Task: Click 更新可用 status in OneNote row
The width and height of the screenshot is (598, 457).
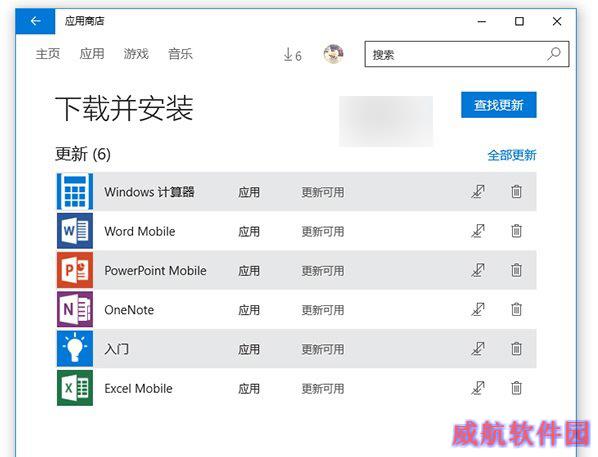Action: point(323,310)
